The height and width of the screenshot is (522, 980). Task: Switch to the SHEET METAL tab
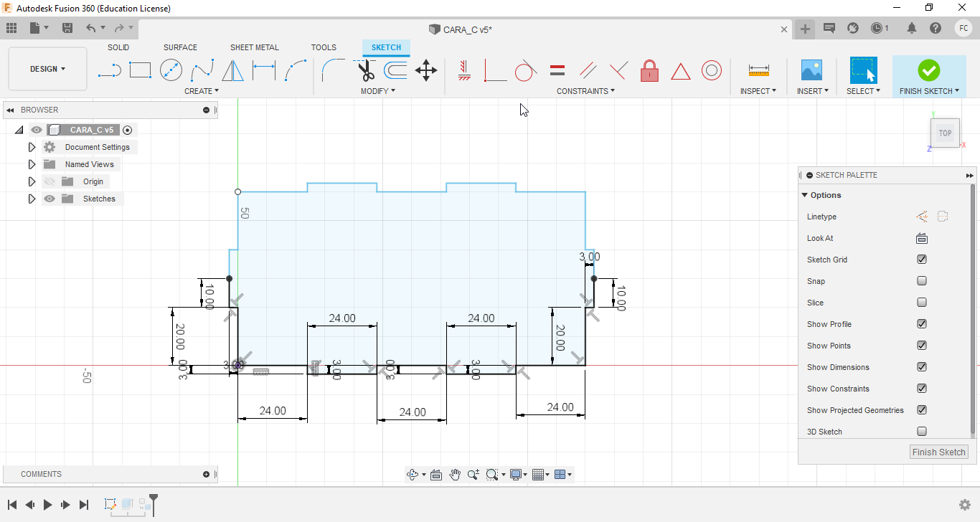[255, 47]
